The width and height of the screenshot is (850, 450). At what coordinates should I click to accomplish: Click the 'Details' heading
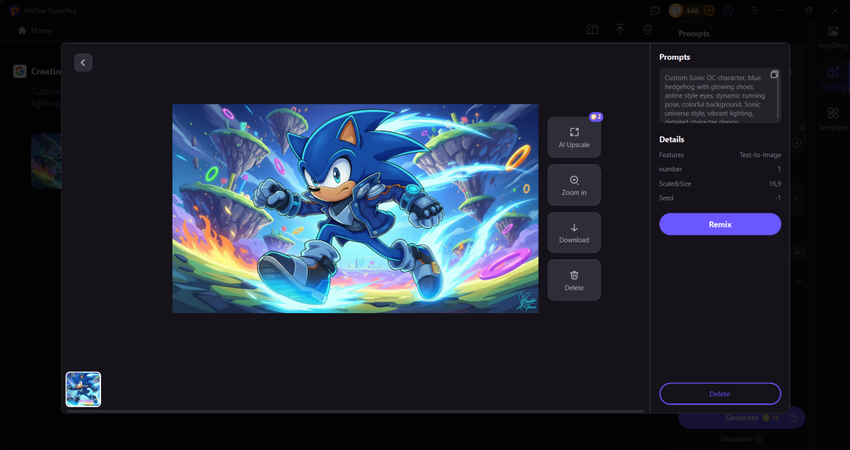pyautogui.click(x=672, y=139)
